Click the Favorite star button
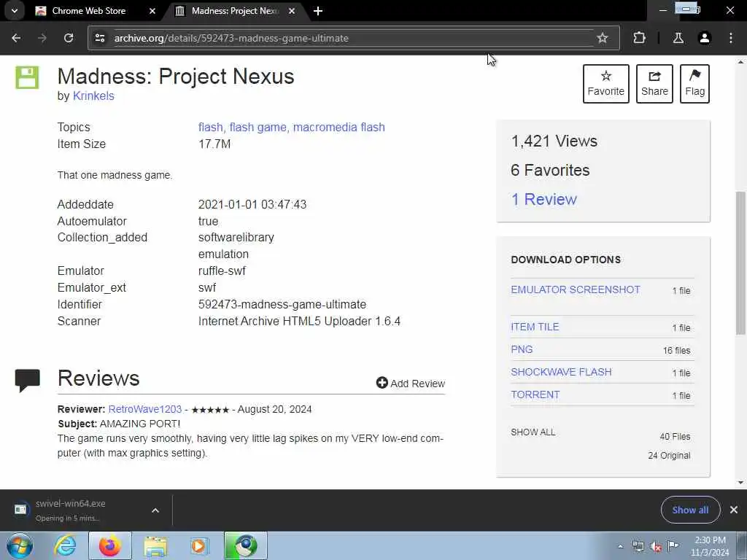Image resolution: width=747 pixels, height=560 pixels. pos(605,84)
